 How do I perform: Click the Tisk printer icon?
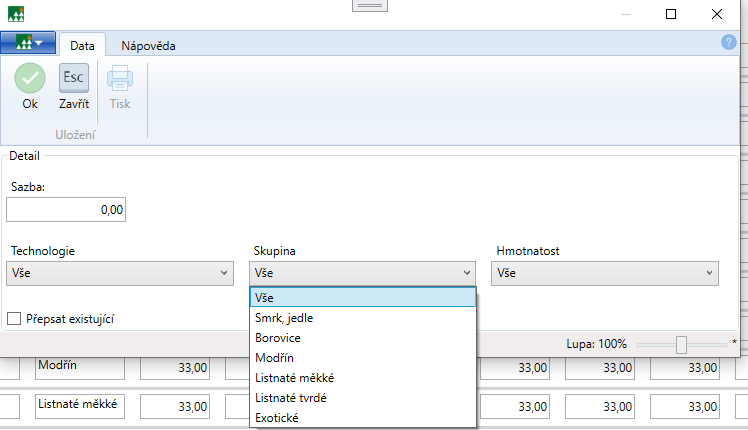coord(120,78)
